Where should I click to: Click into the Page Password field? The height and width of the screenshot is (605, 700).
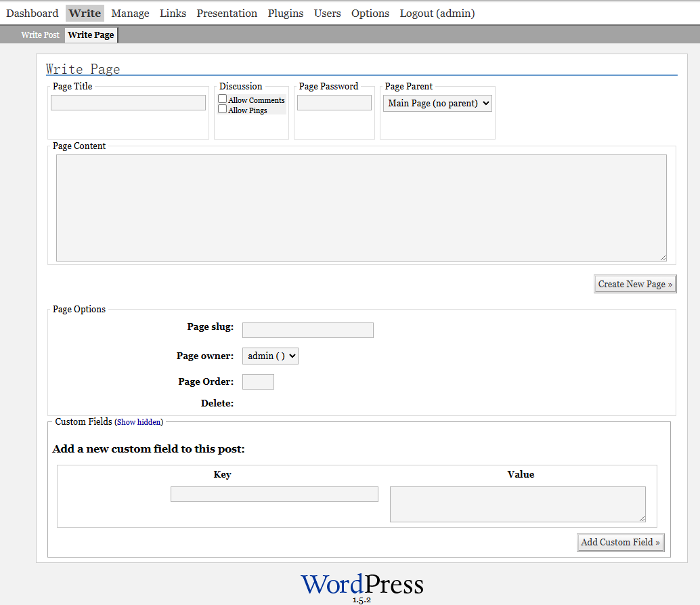point(334,103)
